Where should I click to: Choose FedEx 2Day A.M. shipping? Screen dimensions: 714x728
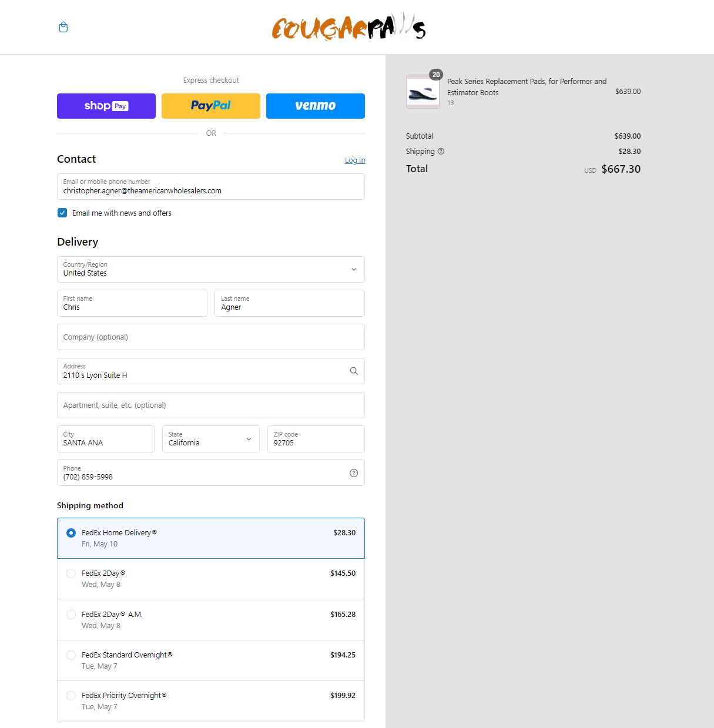(211, 620)
